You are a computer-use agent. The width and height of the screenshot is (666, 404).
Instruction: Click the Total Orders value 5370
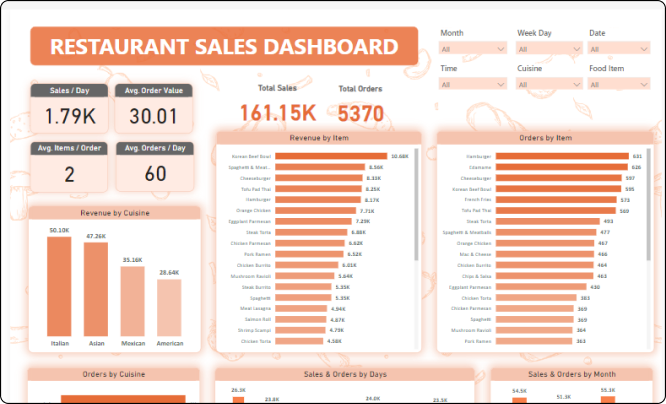click(x=360, y=114)
